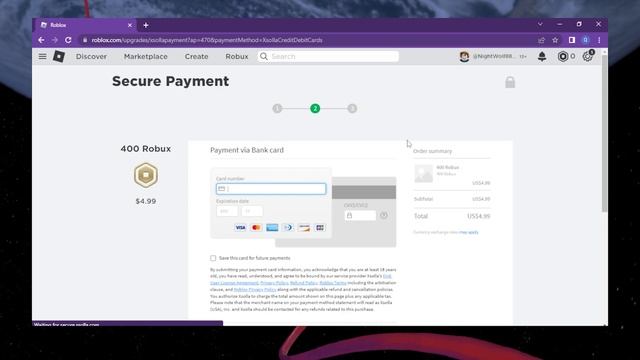Screen dimensions: 640x360
Task: Open the settings gear icon
Action: pos(588,56)
